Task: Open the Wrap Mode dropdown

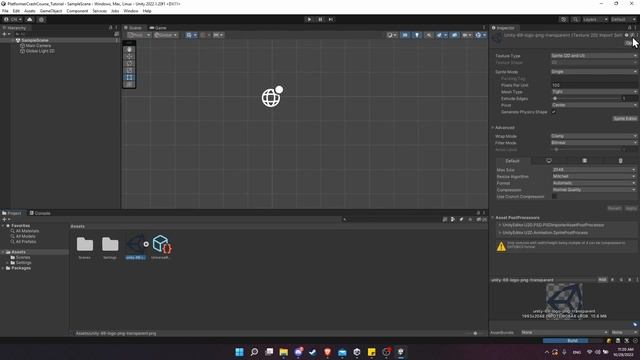Action: coord(593,136)
